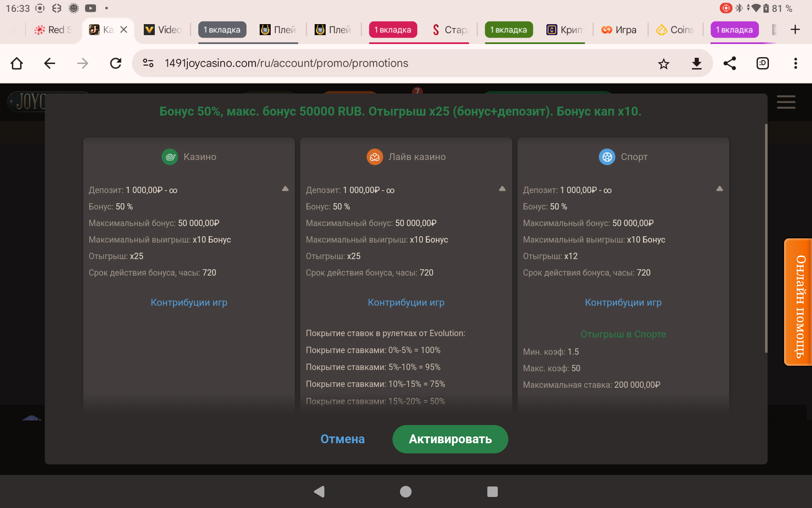Click the download arrow icon
Image resolution: width=812 pixels, height=508 pixels.
pos(697,63)
